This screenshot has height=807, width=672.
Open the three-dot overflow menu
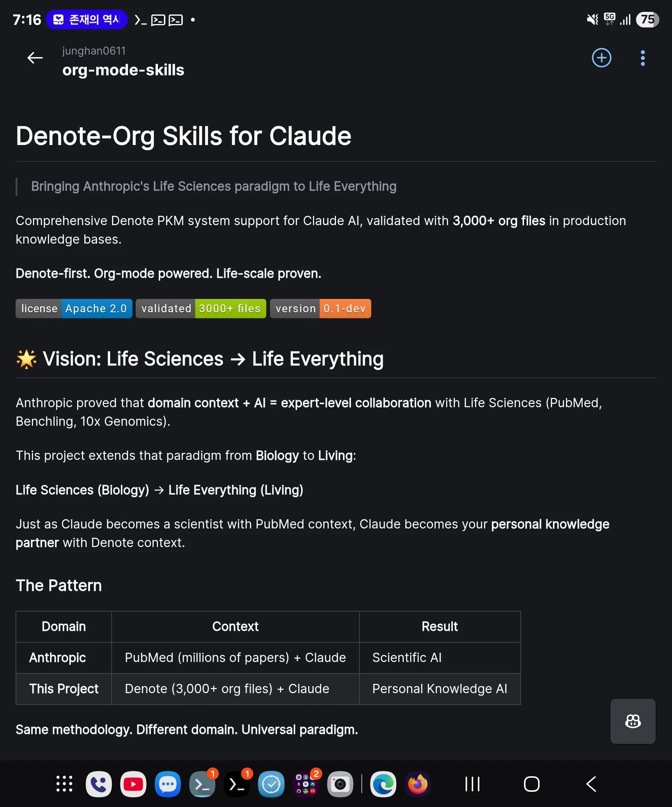[x=642, y=58]
